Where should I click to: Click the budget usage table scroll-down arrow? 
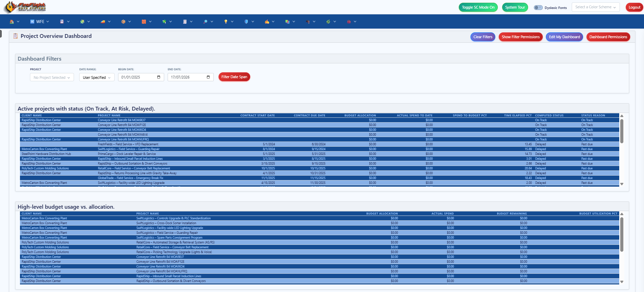point(622,282)
